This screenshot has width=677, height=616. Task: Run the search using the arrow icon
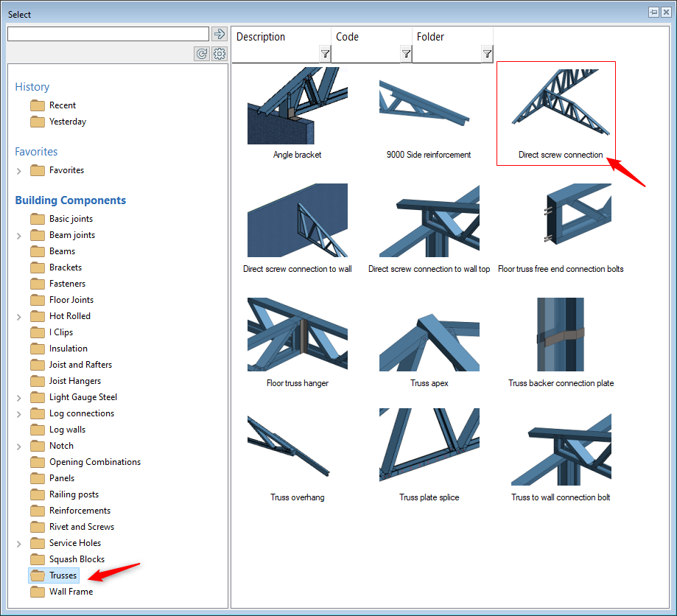(x=220, y=33)
